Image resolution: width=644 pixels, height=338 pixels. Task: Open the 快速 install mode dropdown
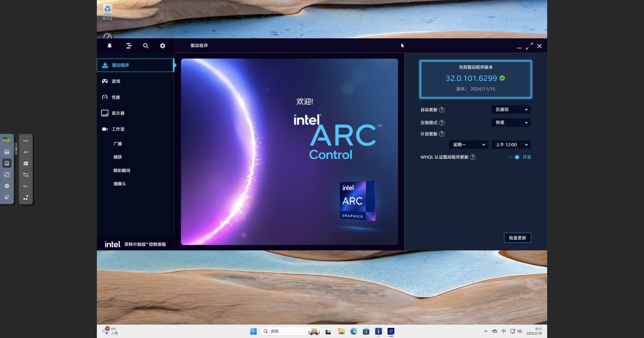click(511, 123)
